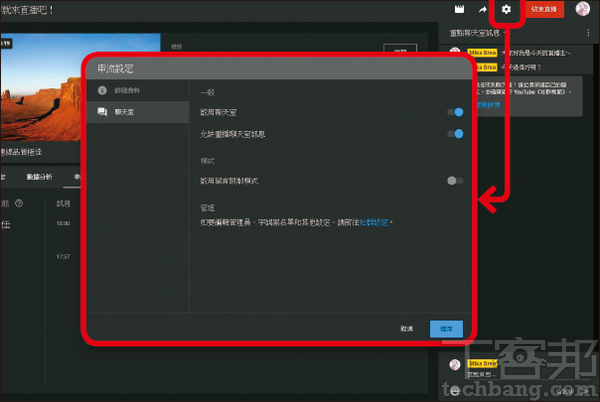
Task: Click the 18:00 timestamp in the status list
Action: click(x=63, y=223)
